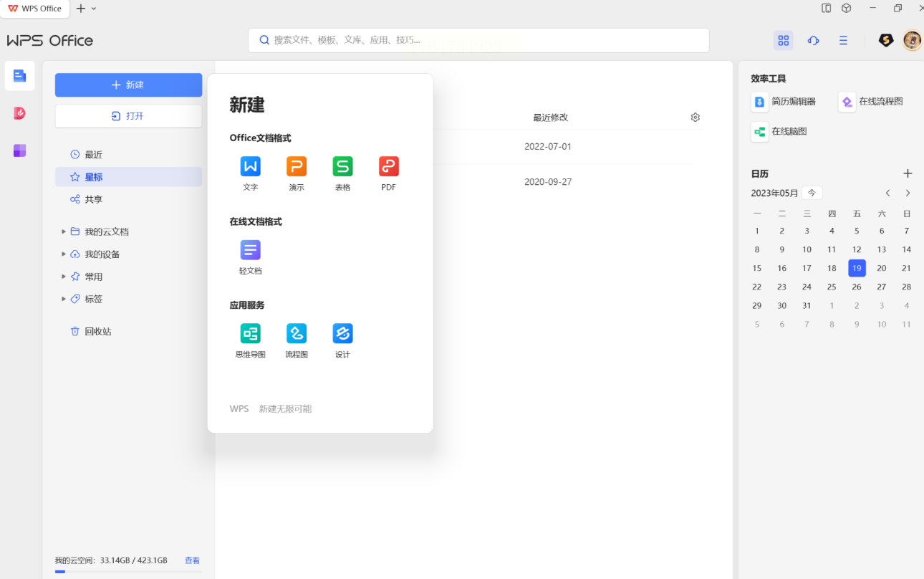Open the apps grid icon in header
Screen dimensions: 924x579
coord(783,40)
